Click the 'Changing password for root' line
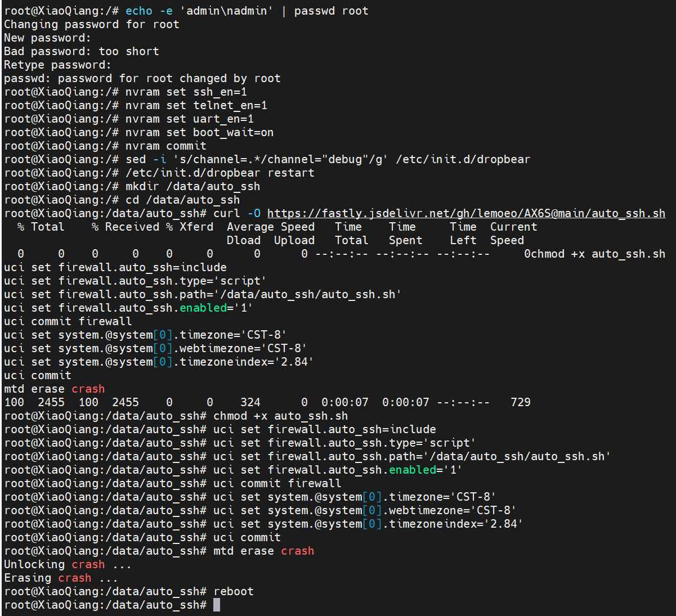This screenshot has height=616, width=676. pos(91,25)
